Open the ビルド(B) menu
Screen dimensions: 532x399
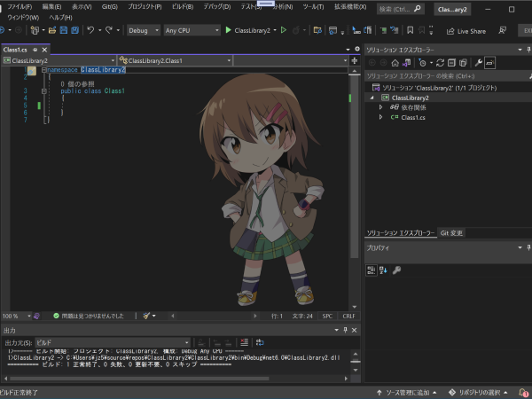182,7
